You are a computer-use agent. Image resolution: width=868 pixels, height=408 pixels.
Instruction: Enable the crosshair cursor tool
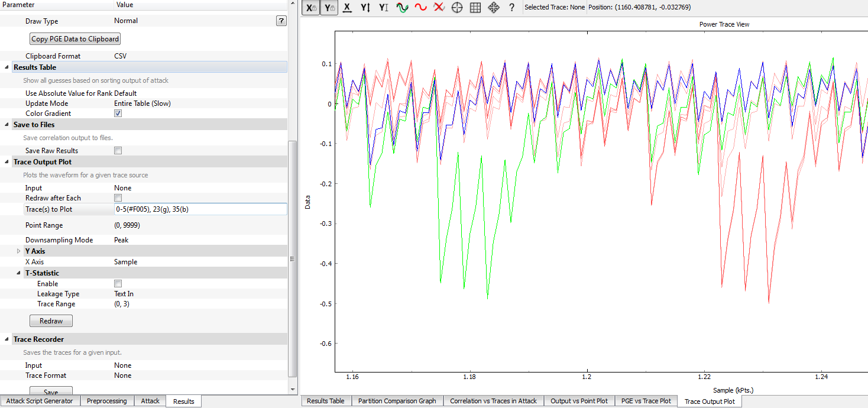click(457, 8)
